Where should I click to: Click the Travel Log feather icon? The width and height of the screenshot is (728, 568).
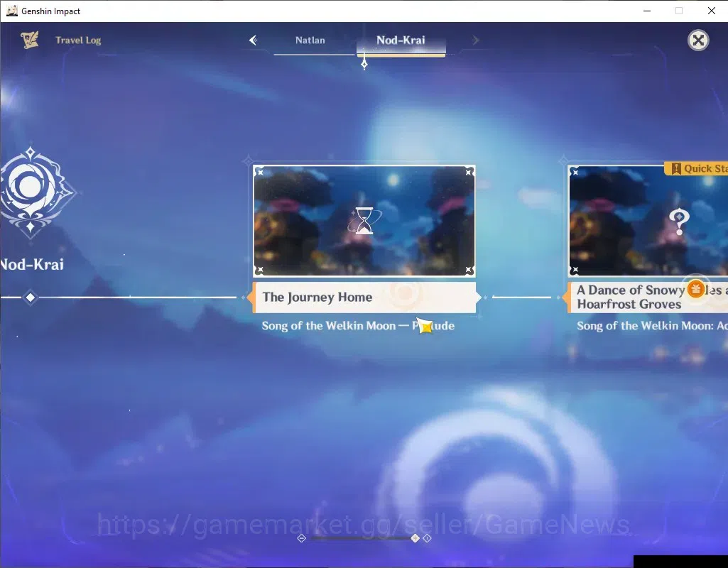pyautogui.click(x=29, y=40)
